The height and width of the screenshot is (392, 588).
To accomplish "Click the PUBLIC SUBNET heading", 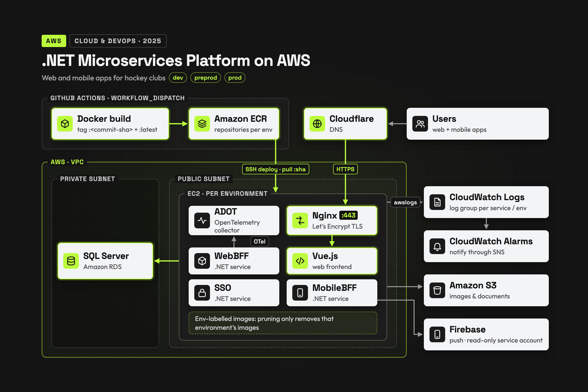I will [204, 179].
